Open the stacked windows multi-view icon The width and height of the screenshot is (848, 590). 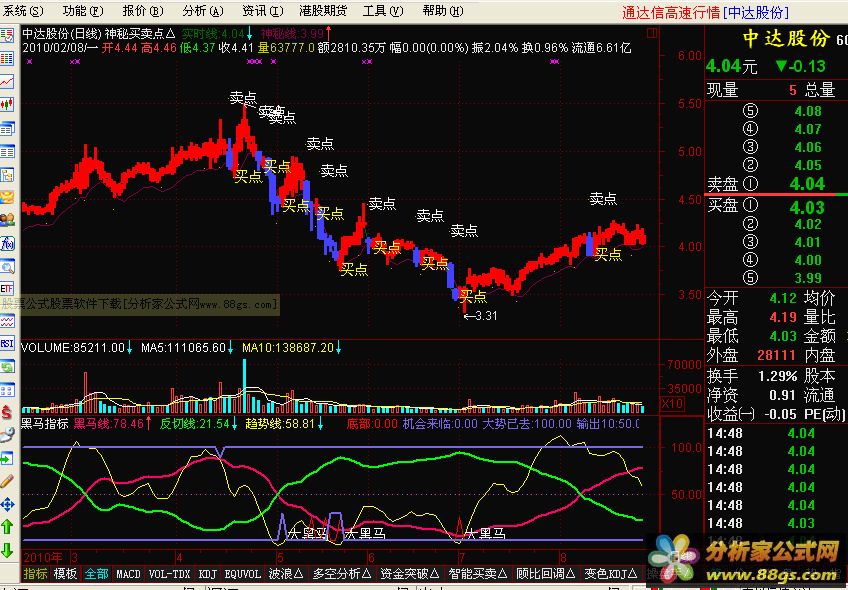click(x=7, y=129)
